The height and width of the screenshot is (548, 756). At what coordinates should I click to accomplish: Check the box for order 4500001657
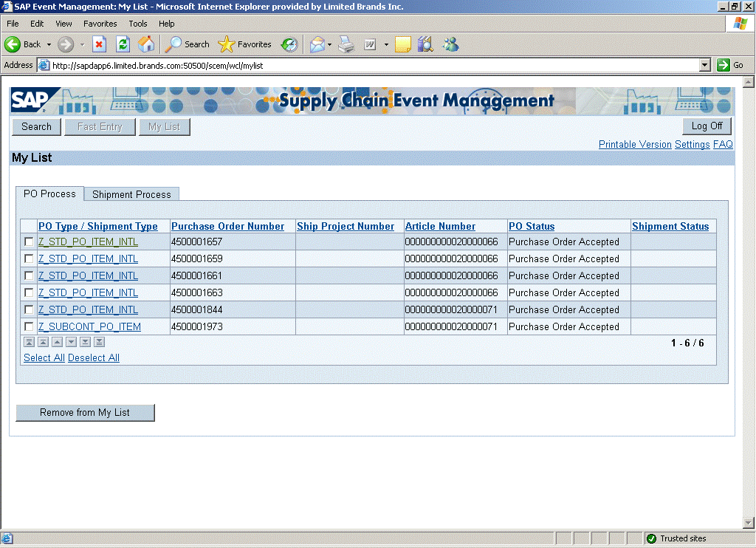tap(29, 242)
